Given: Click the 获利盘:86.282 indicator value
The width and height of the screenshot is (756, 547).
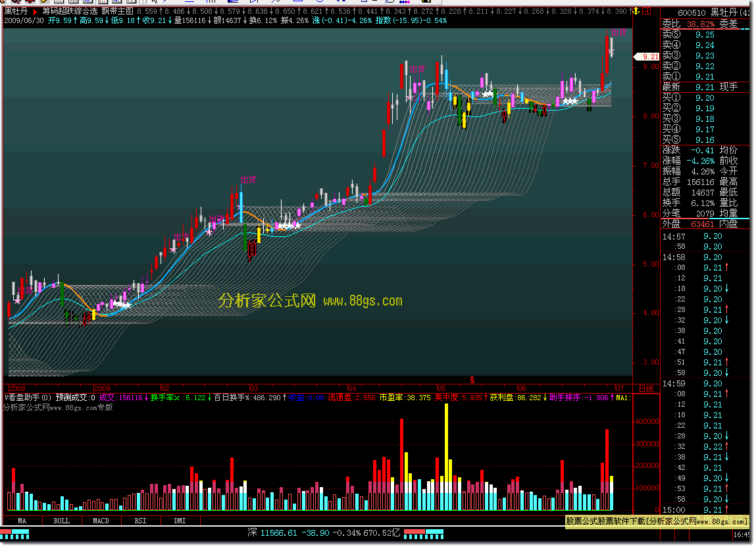Looking at the screenshot, I should coord(518,398).
